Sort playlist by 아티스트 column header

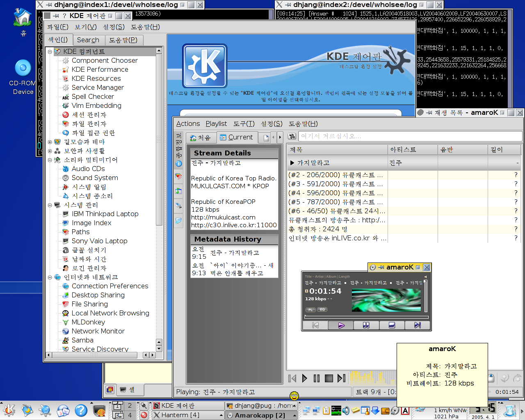(412, 150)
